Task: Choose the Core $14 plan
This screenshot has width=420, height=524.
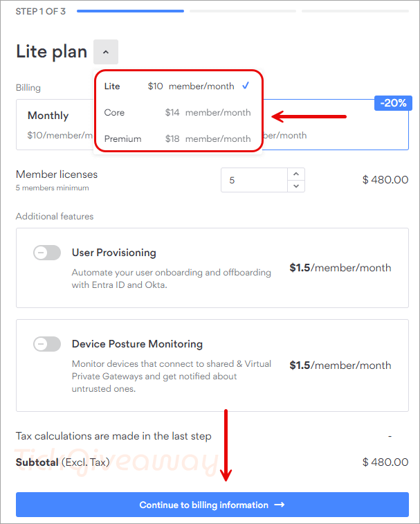Action: (x=177, y=112)
